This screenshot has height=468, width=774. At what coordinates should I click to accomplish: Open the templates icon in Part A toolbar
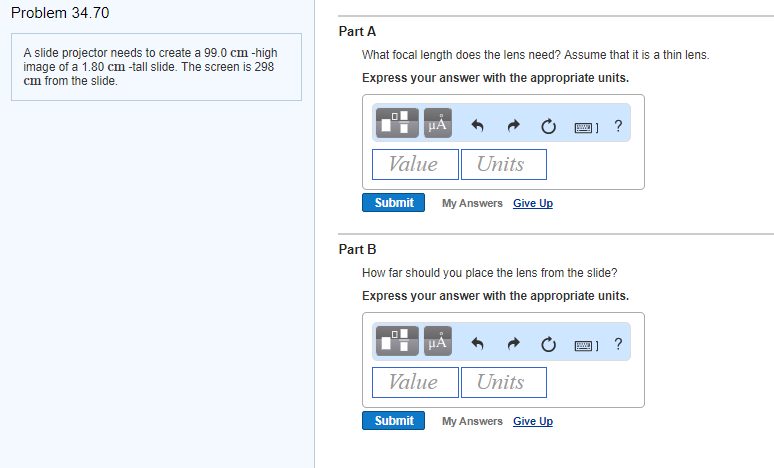(397, 123)
